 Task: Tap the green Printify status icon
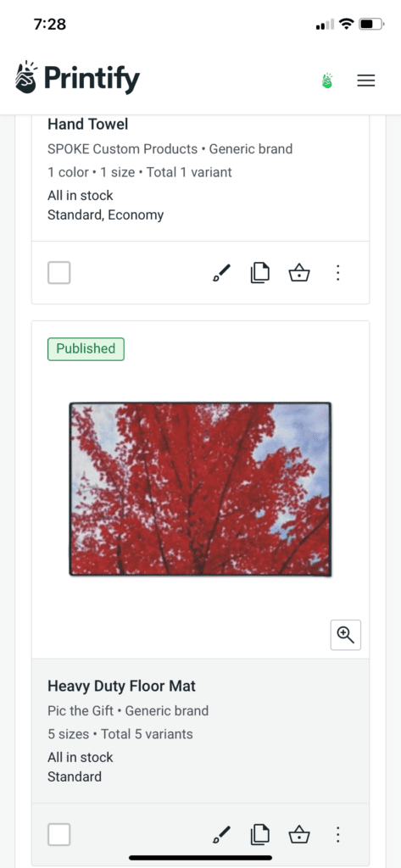tap(326, 81)
